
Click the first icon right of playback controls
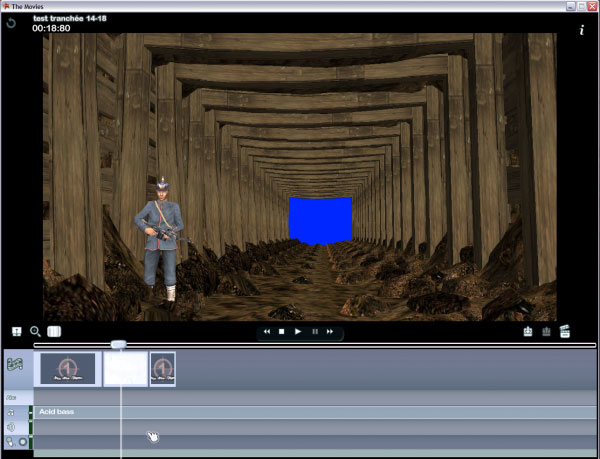pyautogui.click(x=528, y=331)
